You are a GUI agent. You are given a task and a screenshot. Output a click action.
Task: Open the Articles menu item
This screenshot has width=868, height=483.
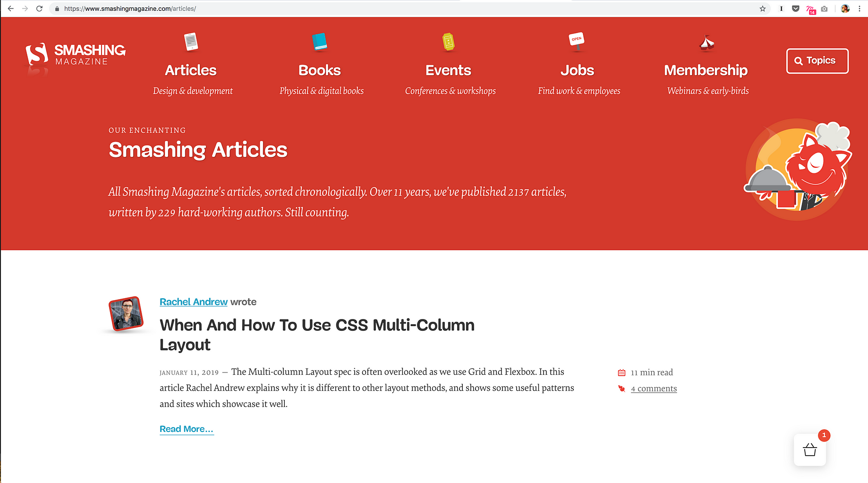tap(191, 70)
